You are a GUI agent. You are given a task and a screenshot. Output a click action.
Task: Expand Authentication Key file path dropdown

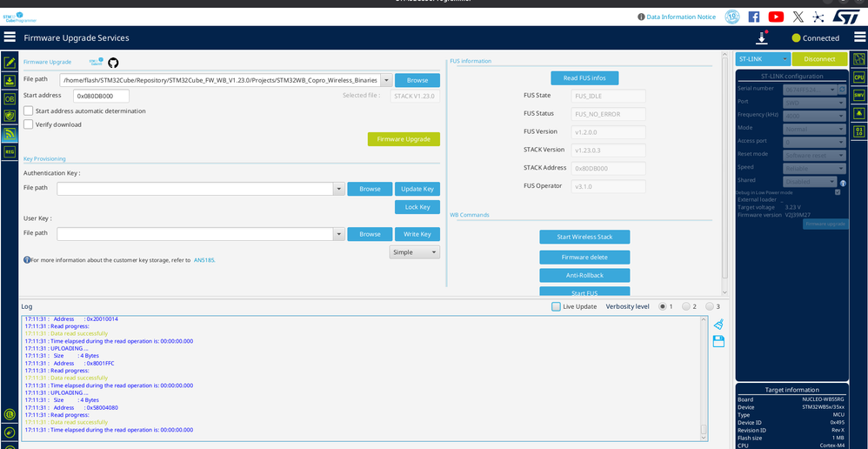(339, 189)
